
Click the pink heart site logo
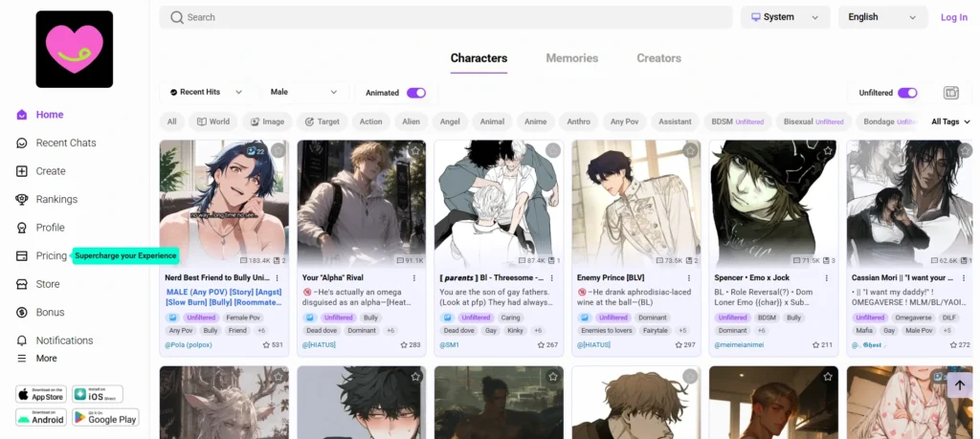point(75,49)
